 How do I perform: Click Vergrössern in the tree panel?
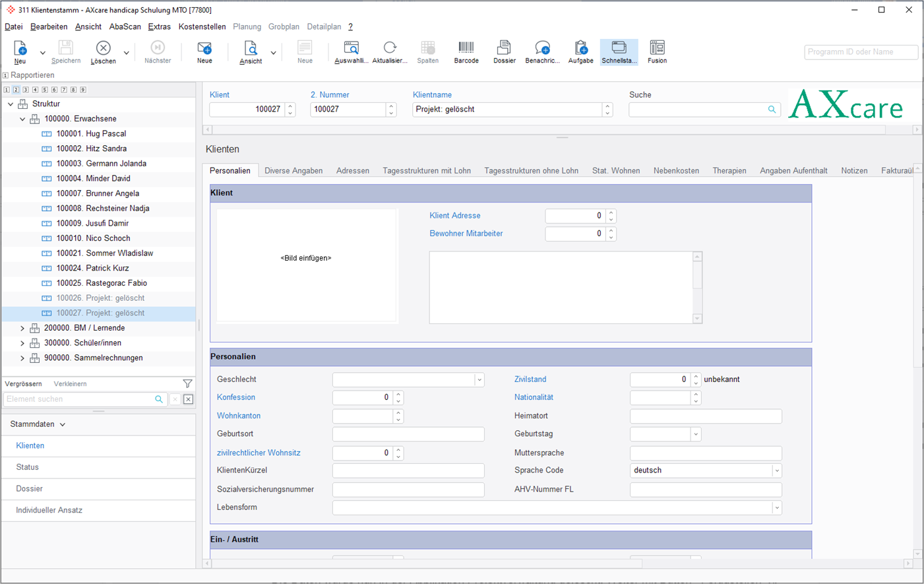[23, 384]
